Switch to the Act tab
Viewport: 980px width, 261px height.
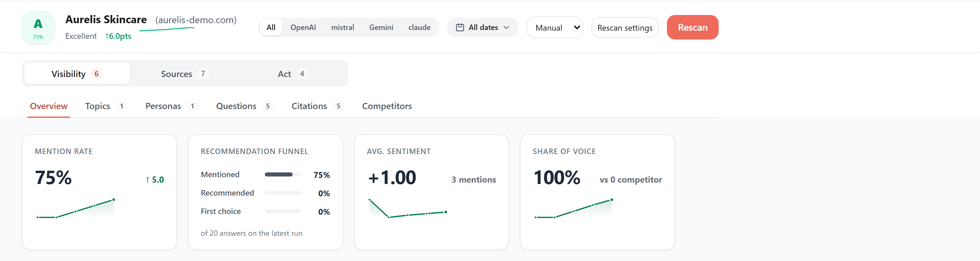tap(292, 74)
